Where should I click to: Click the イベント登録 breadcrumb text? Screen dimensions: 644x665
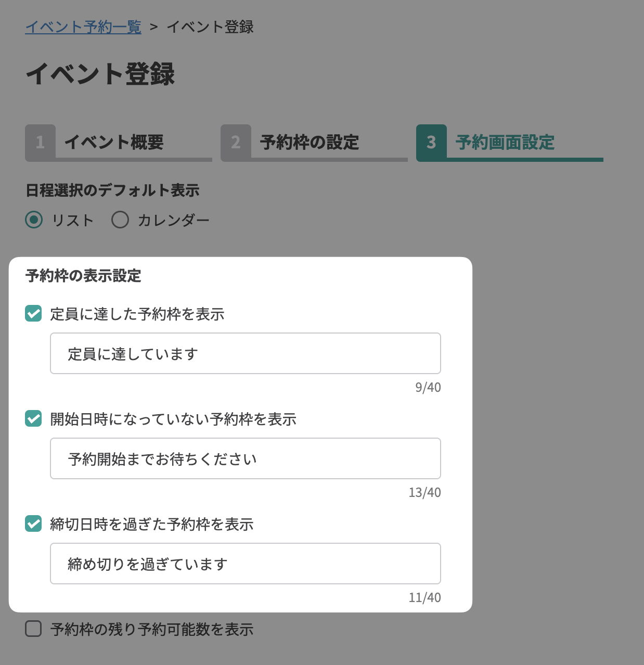click(210, 27)
